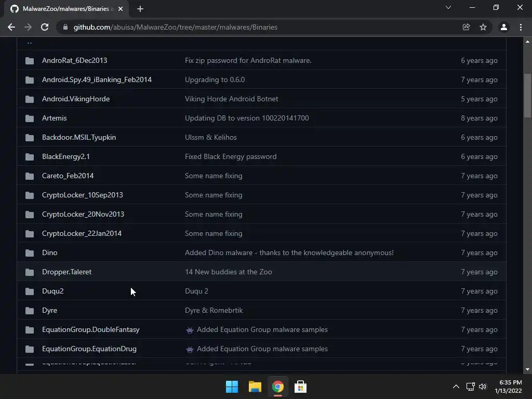
Task: Open the CryptoLocker_20Nov2013 folder
Action: pyautogui.click(x=83, y=214)
